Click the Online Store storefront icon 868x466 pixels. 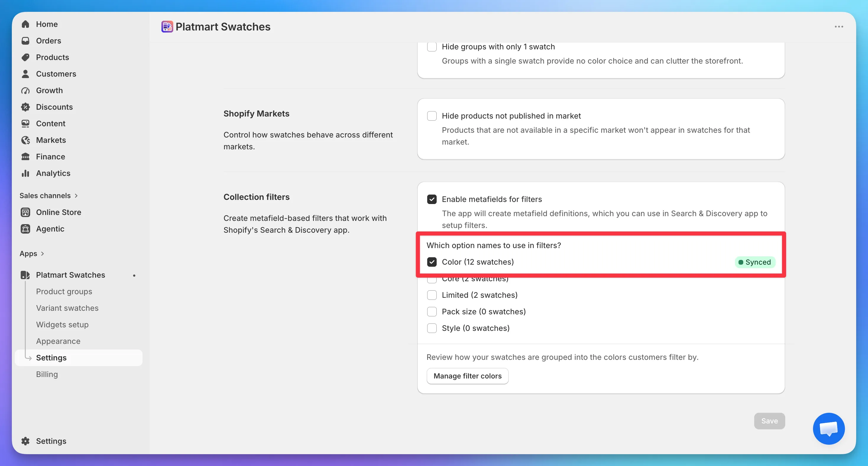[25, 212]
